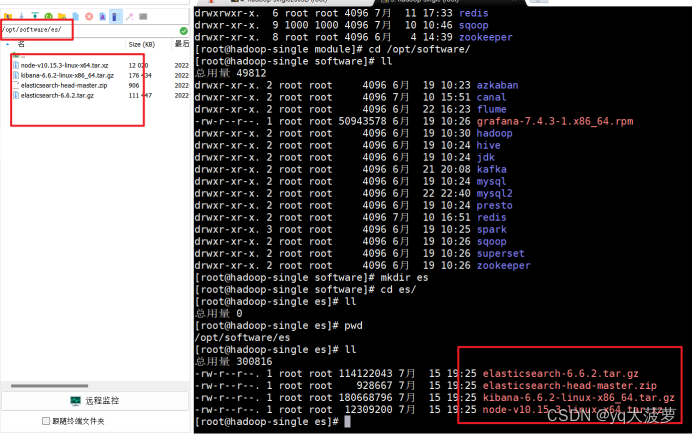This screenshot has width=693, height=435.
Task: Click the create new folder icon
Action: click(62, 16)
